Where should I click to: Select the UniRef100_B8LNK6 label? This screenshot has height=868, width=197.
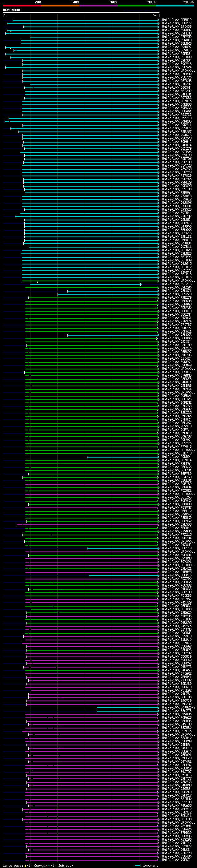(x=176, y=43)
